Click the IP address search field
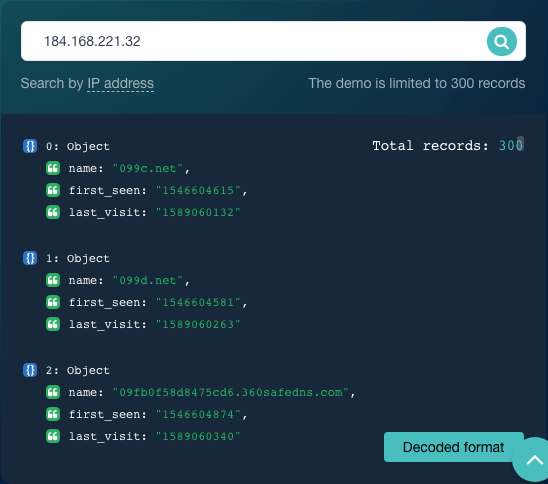 tap(273, 41)
